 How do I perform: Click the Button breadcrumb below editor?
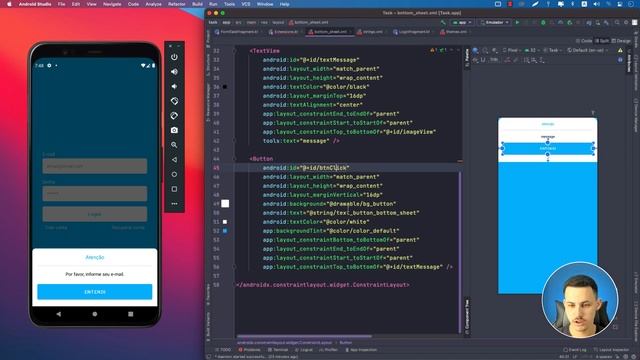[x=345, y=343]
